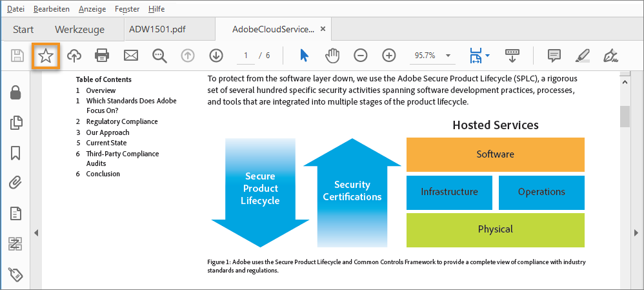
Task: Click the vertical scrollbar thumb
Action: [625, 116]
